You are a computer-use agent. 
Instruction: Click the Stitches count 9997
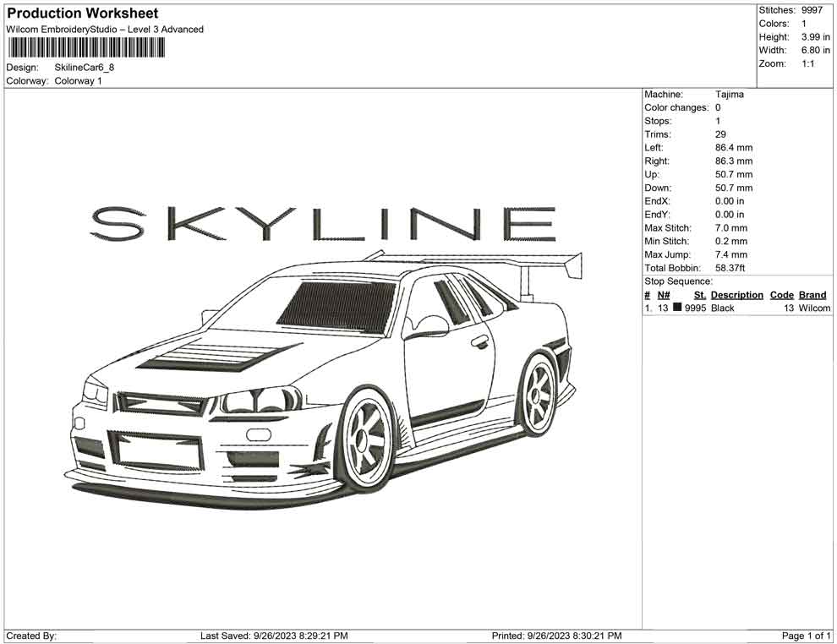pos(812,10)
